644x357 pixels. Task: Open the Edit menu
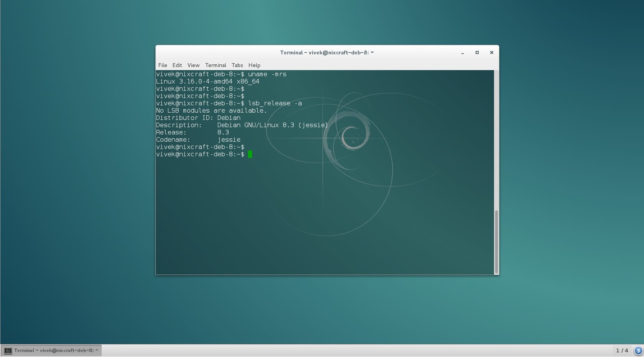(x=177, y=65)
